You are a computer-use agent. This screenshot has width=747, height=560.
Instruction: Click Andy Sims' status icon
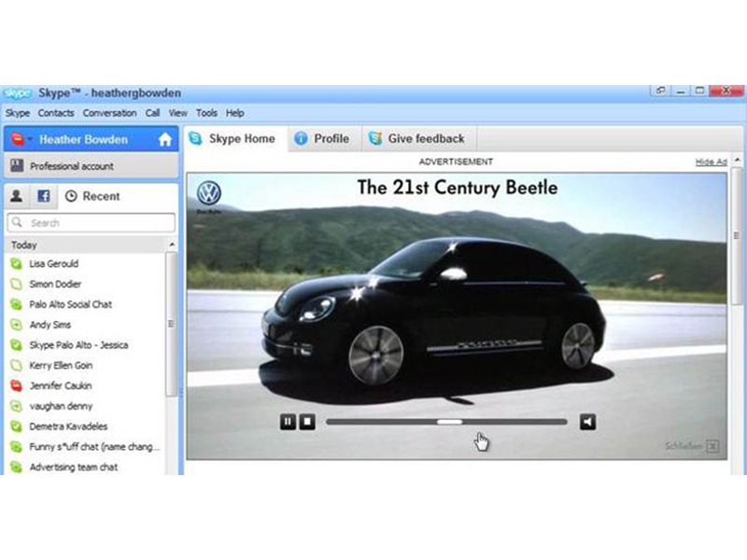pos(16,325)
